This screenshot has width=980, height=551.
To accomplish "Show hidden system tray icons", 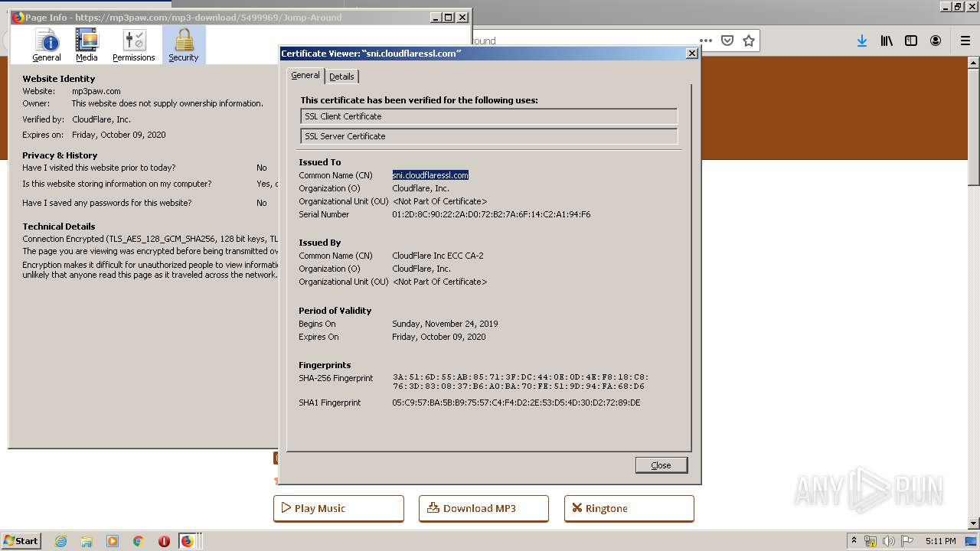I will coord(854,541).
